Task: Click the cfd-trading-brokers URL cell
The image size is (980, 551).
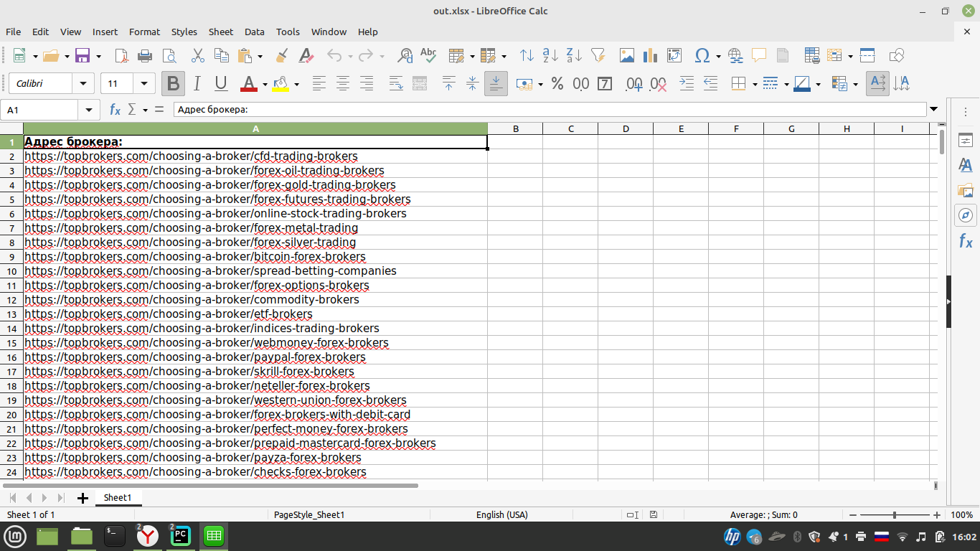Action: point(255,156)
